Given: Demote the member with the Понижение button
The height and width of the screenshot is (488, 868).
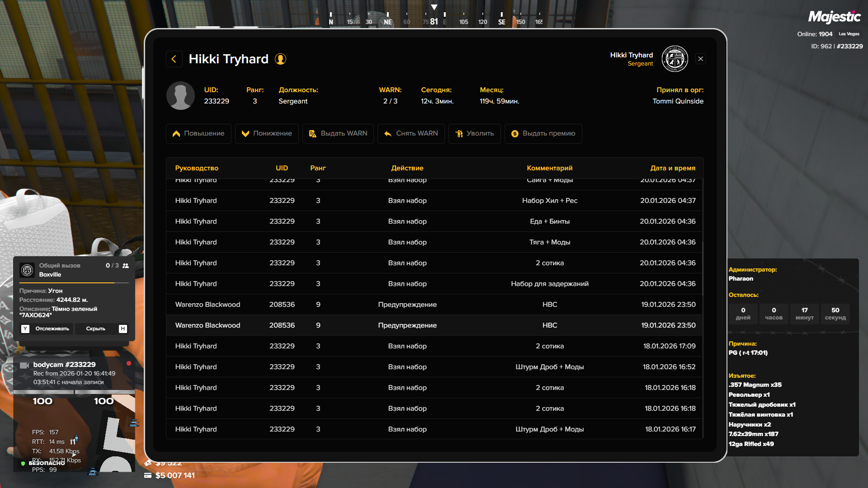Looking at the screenshot, I should point(267,134).
